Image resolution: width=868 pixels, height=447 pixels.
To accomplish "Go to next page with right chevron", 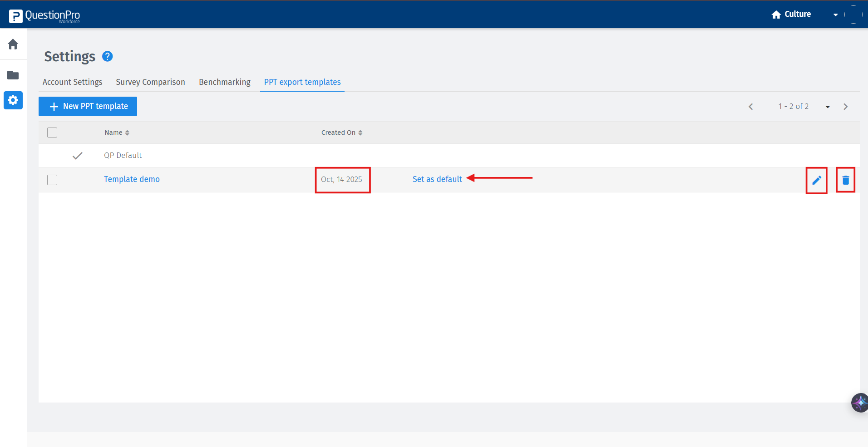I will coord(846,106).
